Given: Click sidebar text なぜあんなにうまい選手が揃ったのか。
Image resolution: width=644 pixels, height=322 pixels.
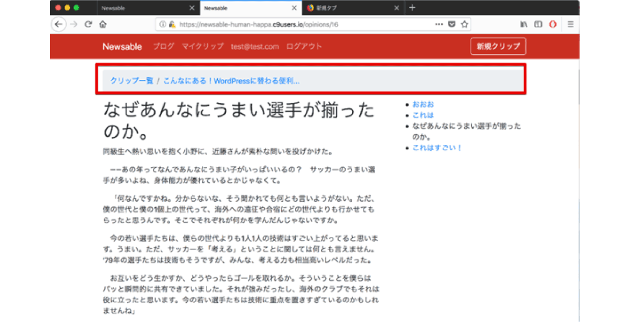Looking at the screenshot, I should coord(467,131).
